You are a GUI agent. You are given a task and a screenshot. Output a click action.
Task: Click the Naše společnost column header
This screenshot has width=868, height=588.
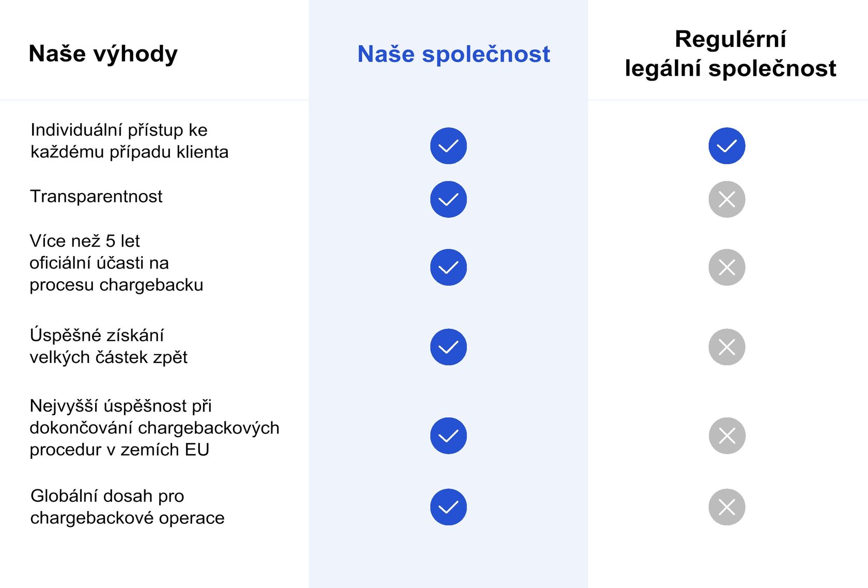pos(454,54)
